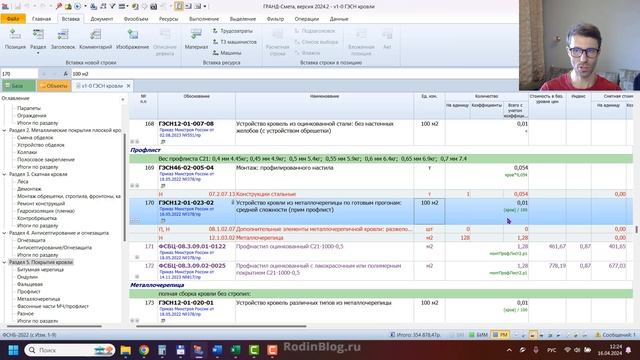The height and width of the screenshot is (360, 640).
Task: Show hidden system tray icons
Action: pyautogui.click(x=509, y=350)
